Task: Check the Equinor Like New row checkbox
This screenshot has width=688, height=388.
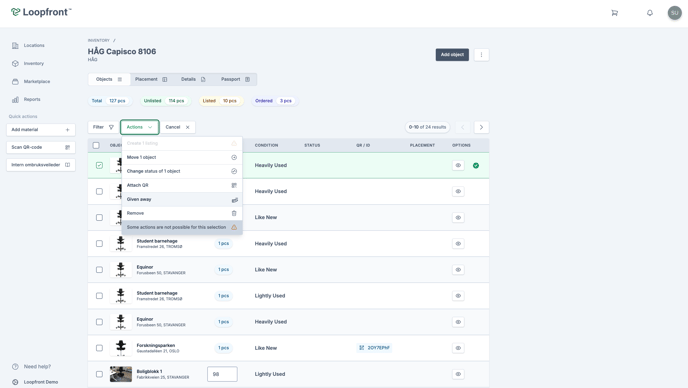Action: (x=99, y=269)
